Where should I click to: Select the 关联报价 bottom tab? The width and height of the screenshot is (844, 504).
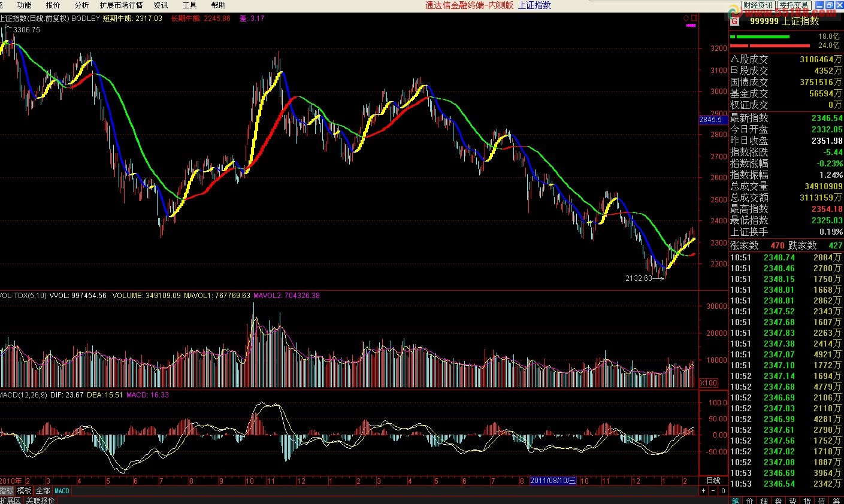click(x=41, y=500)
